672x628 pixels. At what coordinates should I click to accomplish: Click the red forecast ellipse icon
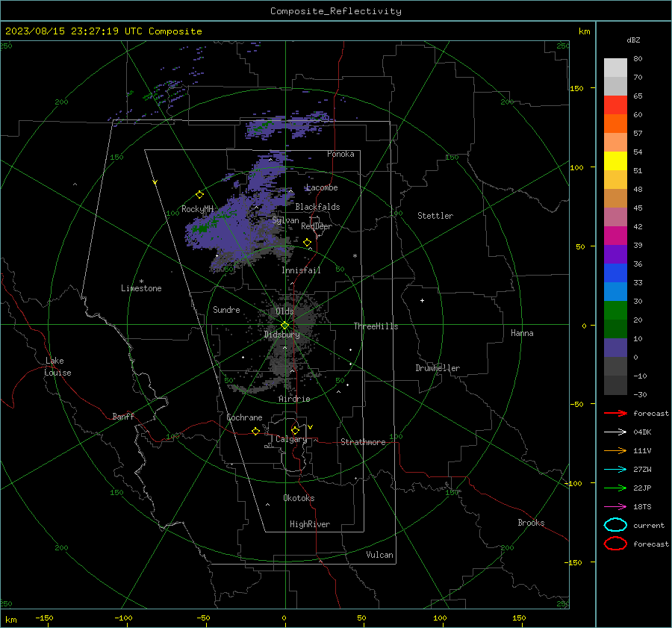(615, 544)
